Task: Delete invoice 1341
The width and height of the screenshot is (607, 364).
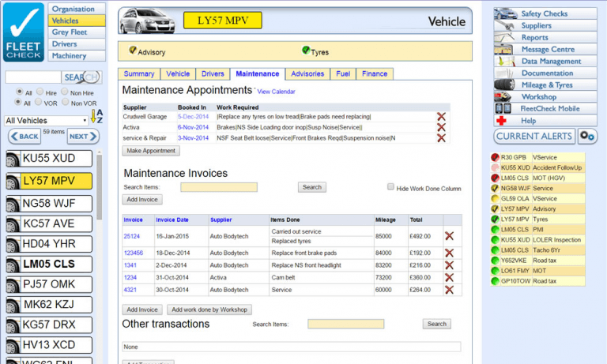Action: pyautogui.click(x=449, y=265)
